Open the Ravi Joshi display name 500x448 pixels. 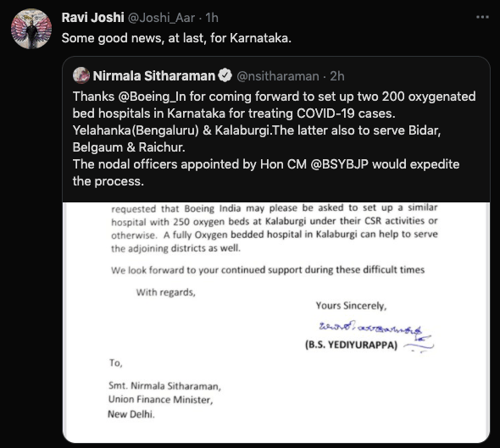point(92,18)
